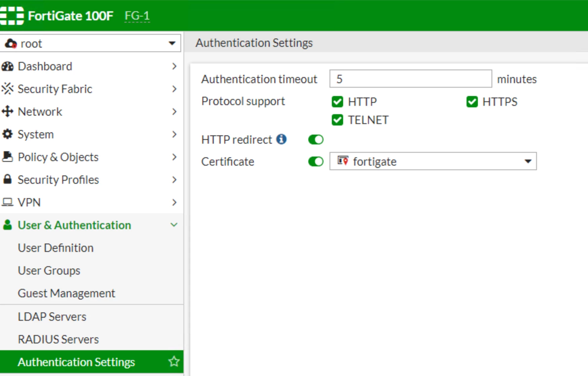Image resolution: width=588 pixels, height=376 pixels.
Task: Click the Network menu label
Action: (x=40, y=111)
